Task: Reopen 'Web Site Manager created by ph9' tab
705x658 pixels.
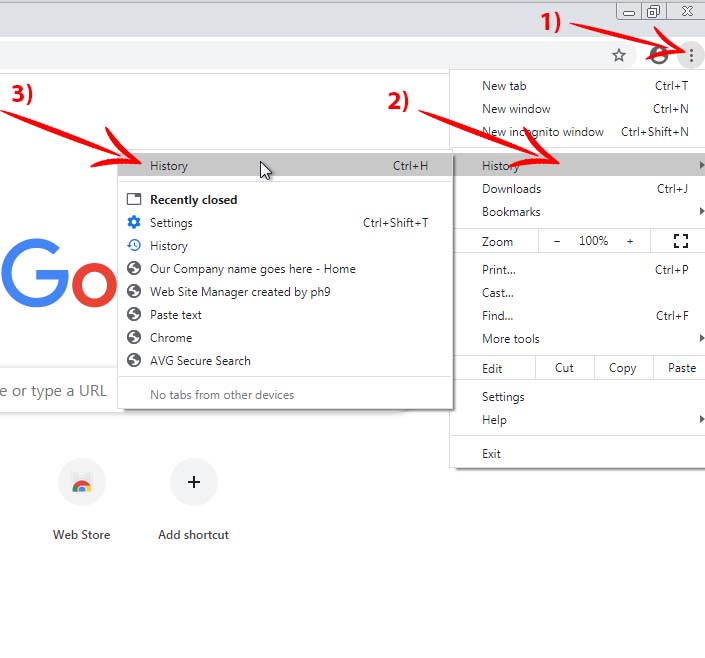Action: pyautogui.click(x=240, y=292)
